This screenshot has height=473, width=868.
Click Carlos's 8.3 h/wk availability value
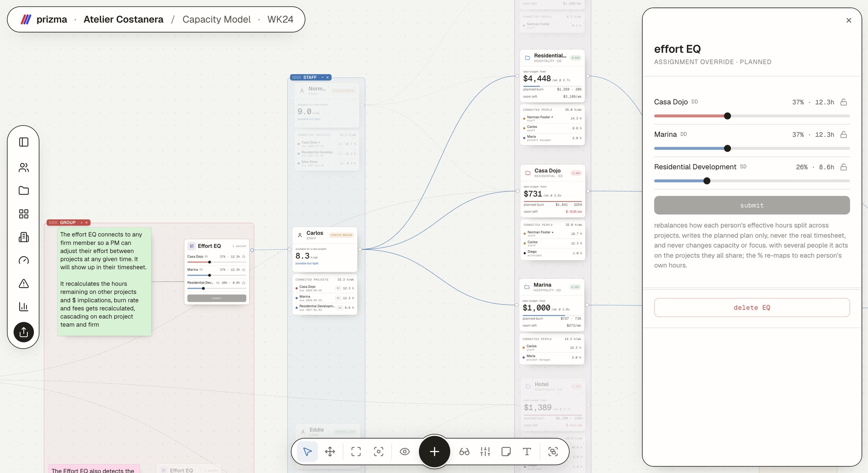[x=303, y=256]
